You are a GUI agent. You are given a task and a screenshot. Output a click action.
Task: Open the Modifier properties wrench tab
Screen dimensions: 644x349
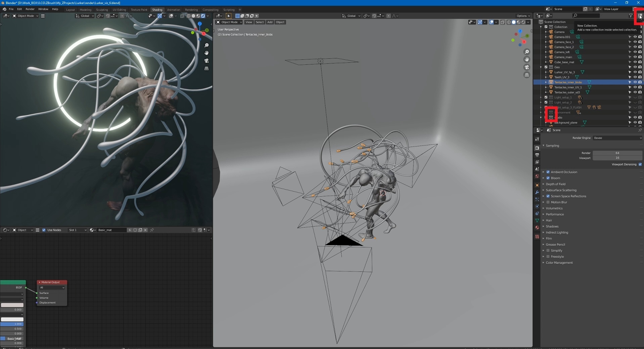coord(537,192)
